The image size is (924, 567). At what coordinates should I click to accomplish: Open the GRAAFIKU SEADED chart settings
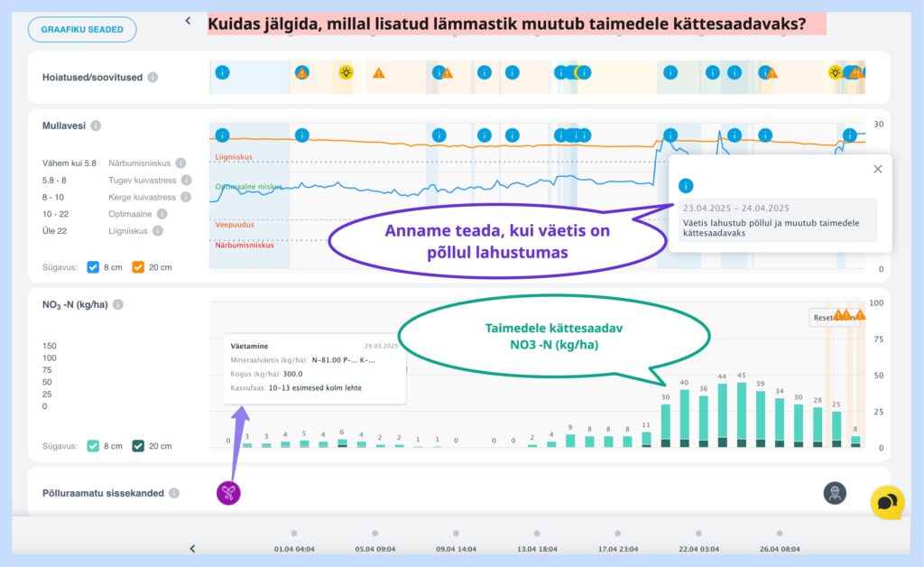(x=82, y=30)
